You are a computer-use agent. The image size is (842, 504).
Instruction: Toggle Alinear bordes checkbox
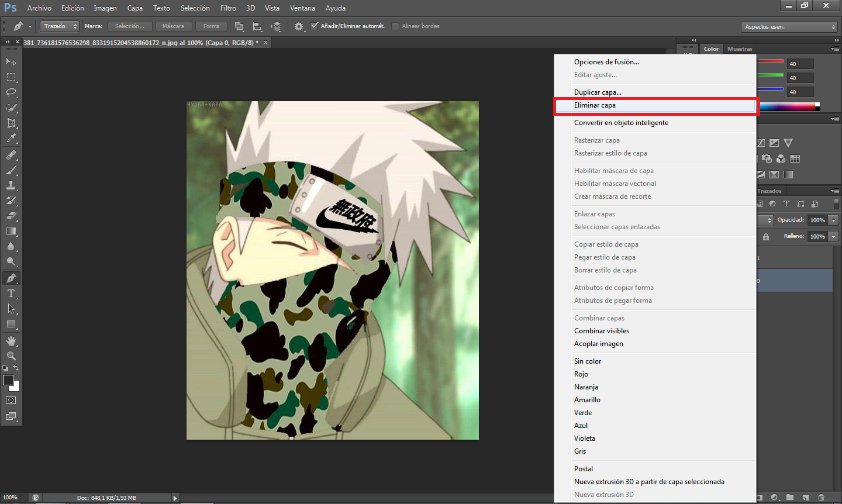click(x=395, y=26)
